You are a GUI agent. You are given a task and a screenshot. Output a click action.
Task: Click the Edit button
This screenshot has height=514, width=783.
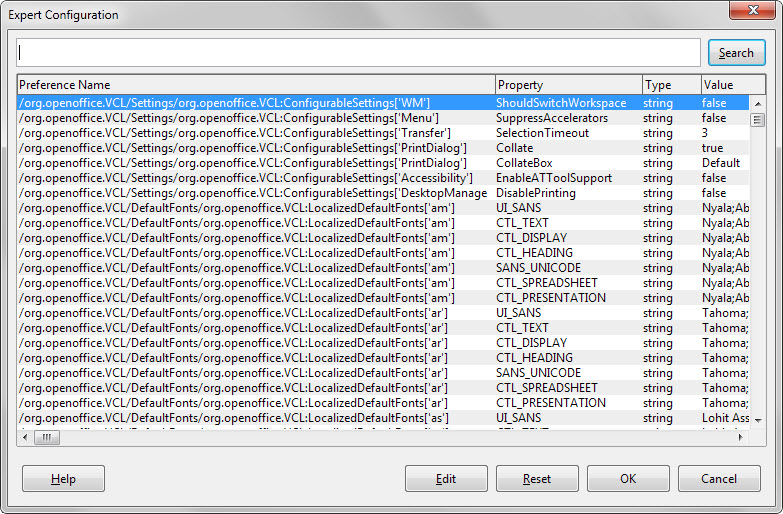pos(446,479)
